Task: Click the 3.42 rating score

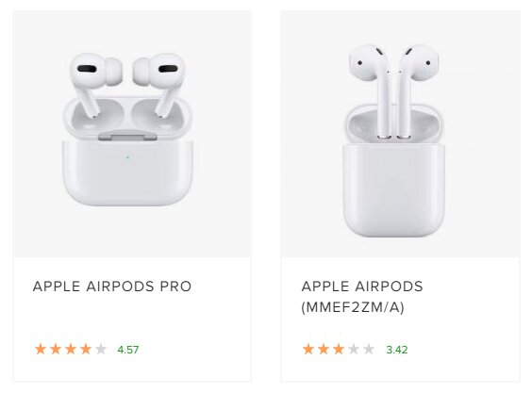Action: click(397, 350)
